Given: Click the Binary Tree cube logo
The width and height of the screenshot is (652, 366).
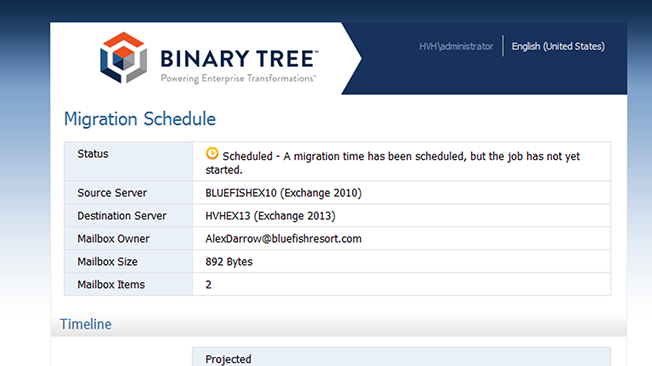Looking at the screenshot, I should pos(123,57).
